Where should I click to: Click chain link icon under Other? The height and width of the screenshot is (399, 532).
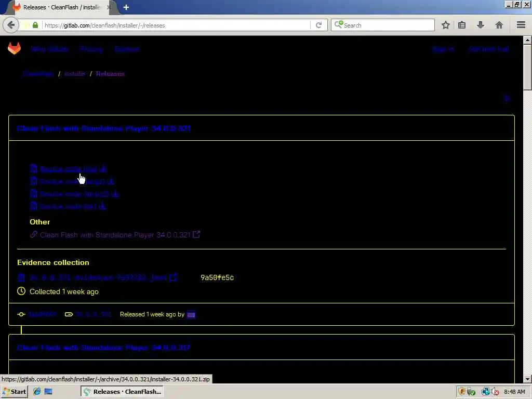pyautogui.click(x=34, y=234)
